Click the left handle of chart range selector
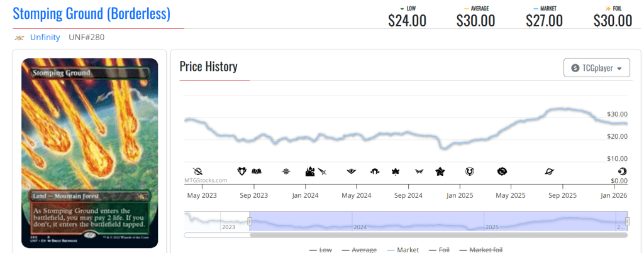 pos(250,221)
